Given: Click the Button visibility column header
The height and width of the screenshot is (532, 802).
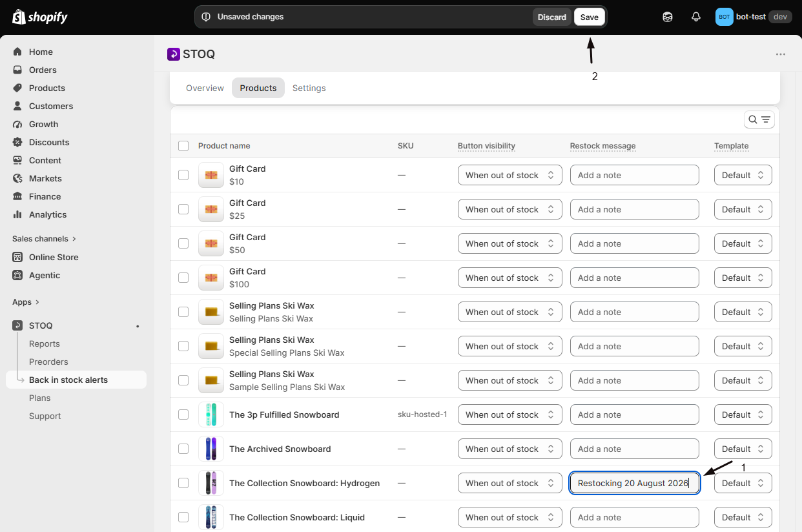Looking at the screenshot, I should (x=486, y=146).
